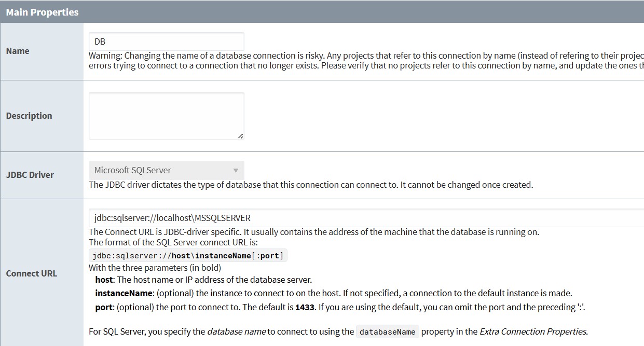Click inside the Description text area
This screenshot has width=644, height=346.
point(166,116)
